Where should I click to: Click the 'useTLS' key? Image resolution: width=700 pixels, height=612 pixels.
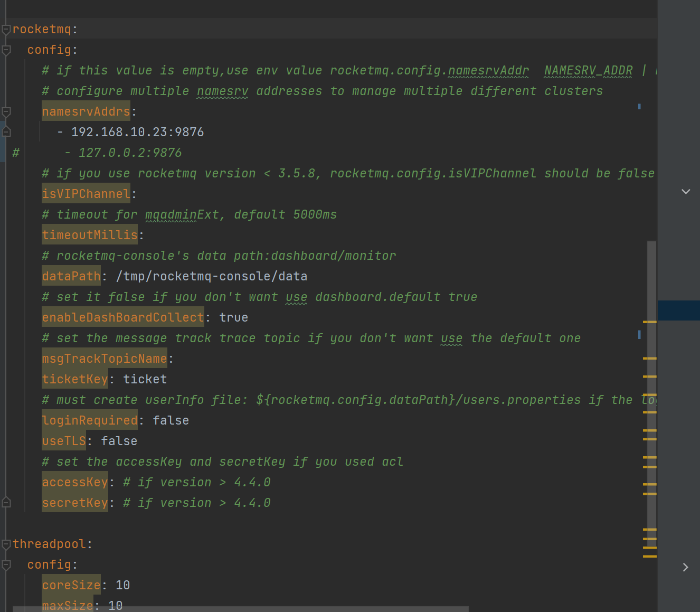[64, 441]
